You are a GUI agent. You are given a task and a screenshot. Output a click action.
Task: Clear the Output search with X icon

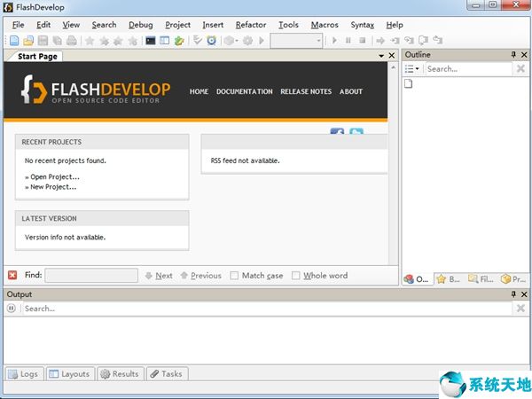click(520, 308)
